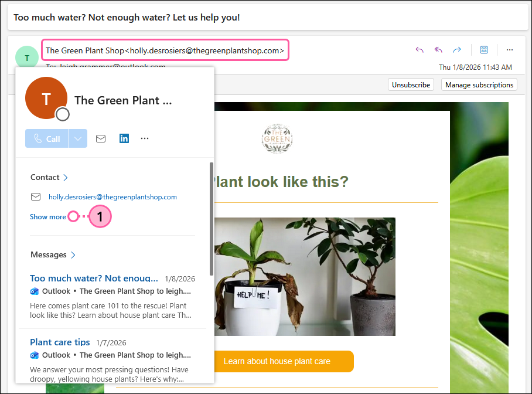This screenshot has height=394, width=532.
Task: Click Show more in the contact card
Action: [47, 216]
